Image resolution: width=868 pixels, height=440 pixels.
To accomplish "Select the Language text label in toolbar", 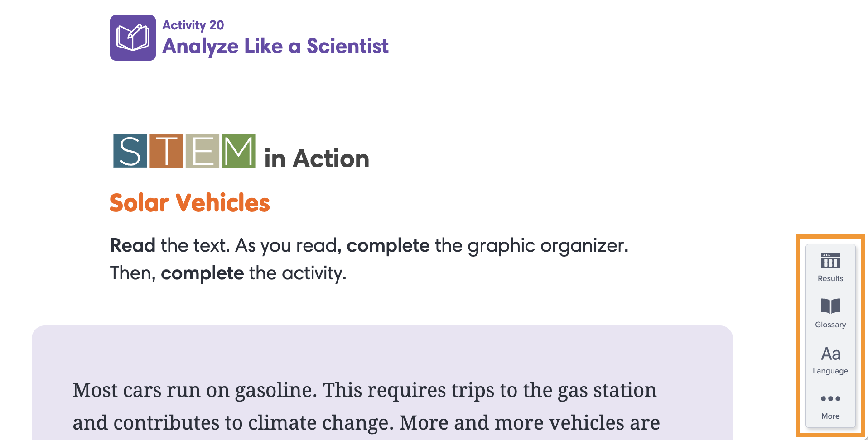I will point(830,371).
